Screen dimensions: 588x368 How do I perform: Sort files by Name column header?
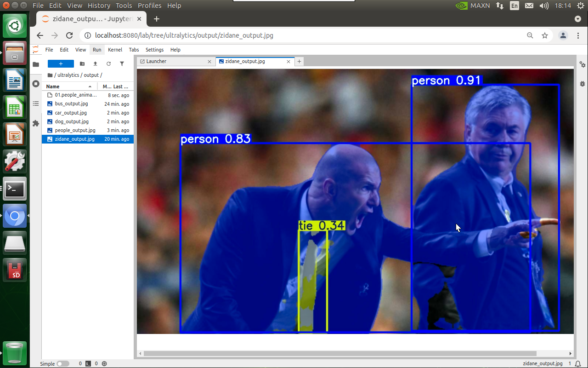tap(69, 86)
